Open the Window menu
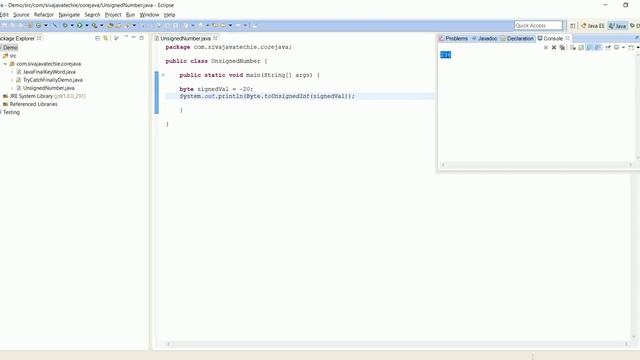 click(x=149, y=15)
